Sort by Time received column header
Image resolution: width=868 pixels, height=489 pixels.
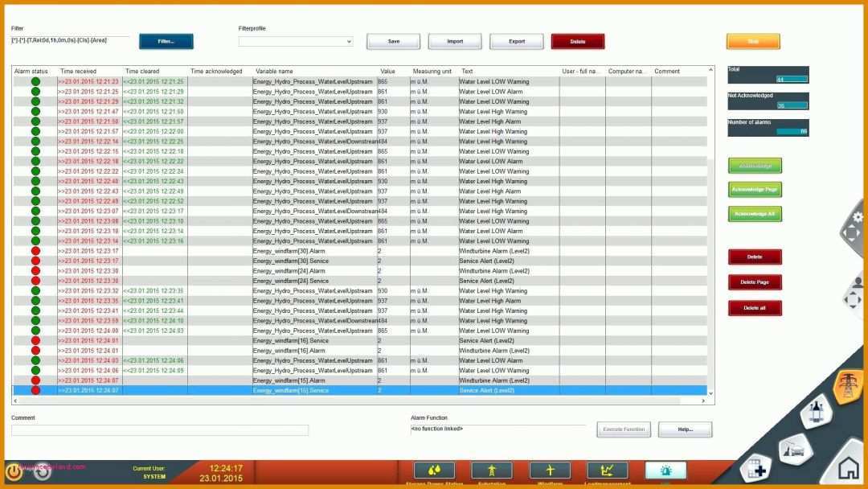click(x=78, y=72)
